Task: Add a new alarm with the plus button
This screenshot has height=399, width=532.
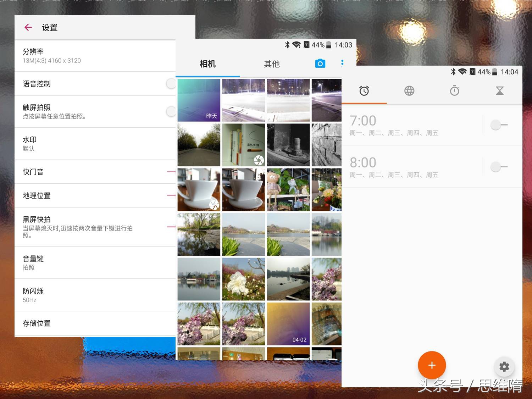Action: tap(432, 365)
